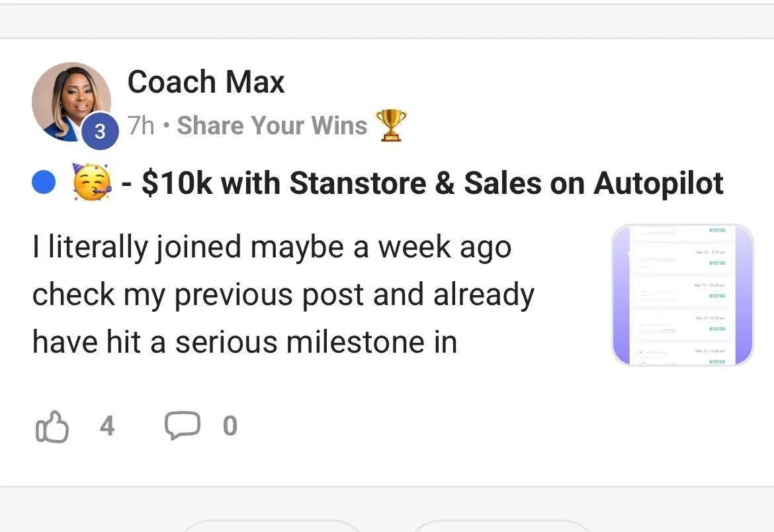Click the comment count number 0
Image resolution: width=774 pixels, height=532 pixels.
pos(230,426)
